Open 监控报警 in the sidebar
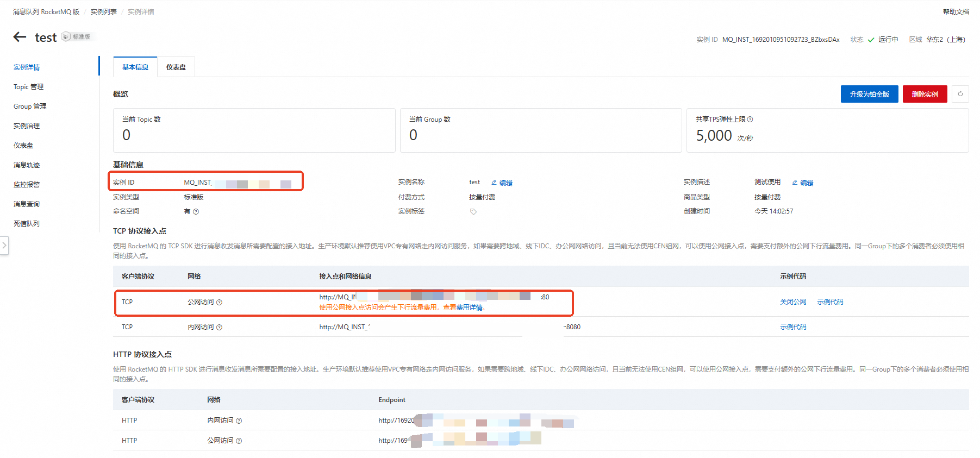The width and height of the screenshot is (980, 458). (27, 185)
